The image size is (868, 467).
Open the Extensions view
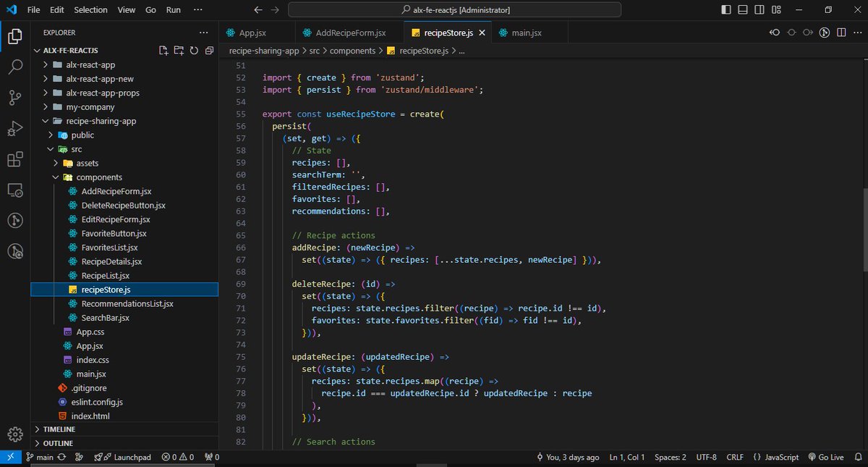tap(15, 160)
